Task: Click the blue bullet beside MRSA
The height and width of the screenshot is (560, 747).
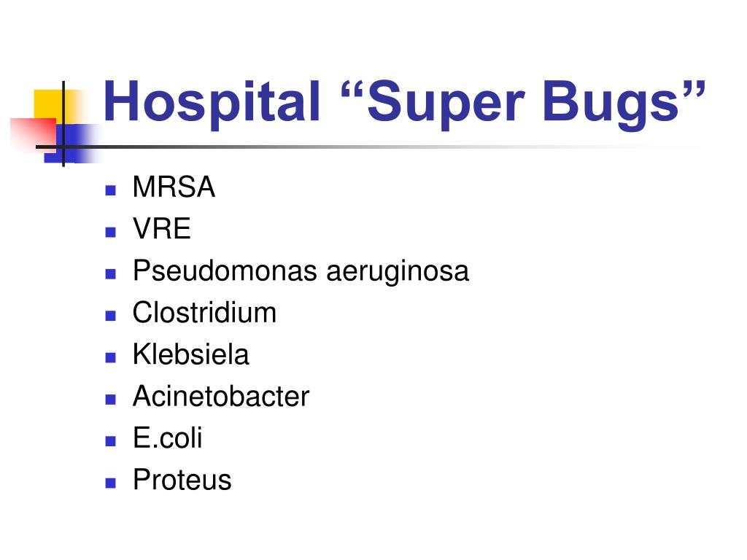Action: 111,190
